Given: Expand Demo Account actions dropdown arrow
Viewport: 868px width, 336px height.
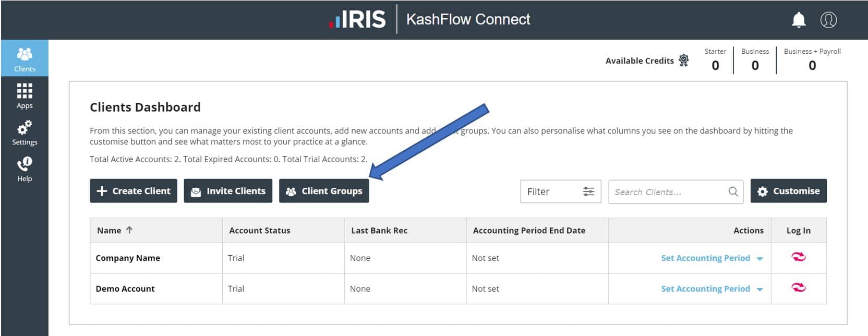Looking at the screenshot, I should (x=760, y=290).
